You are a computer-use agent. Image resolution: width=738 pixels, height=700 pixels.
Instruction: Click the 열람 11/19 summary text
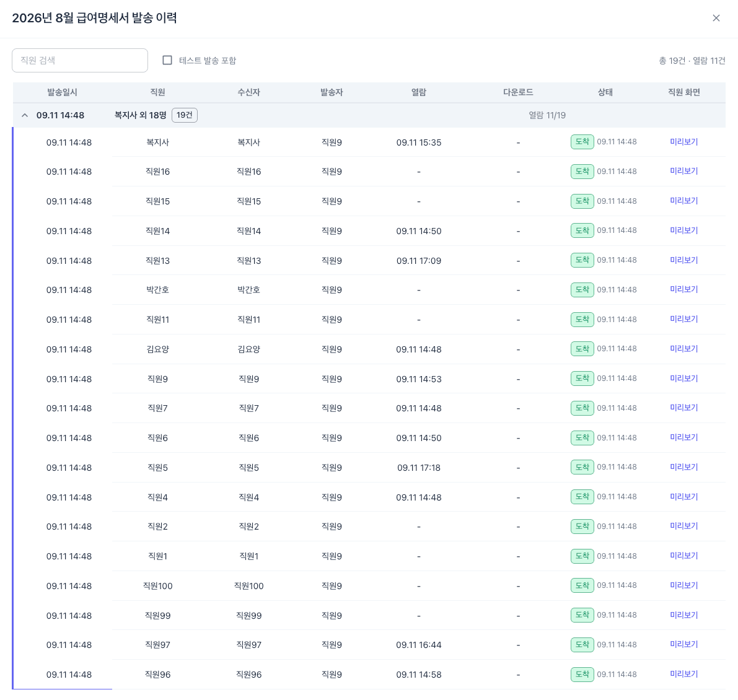coord(547,115)
